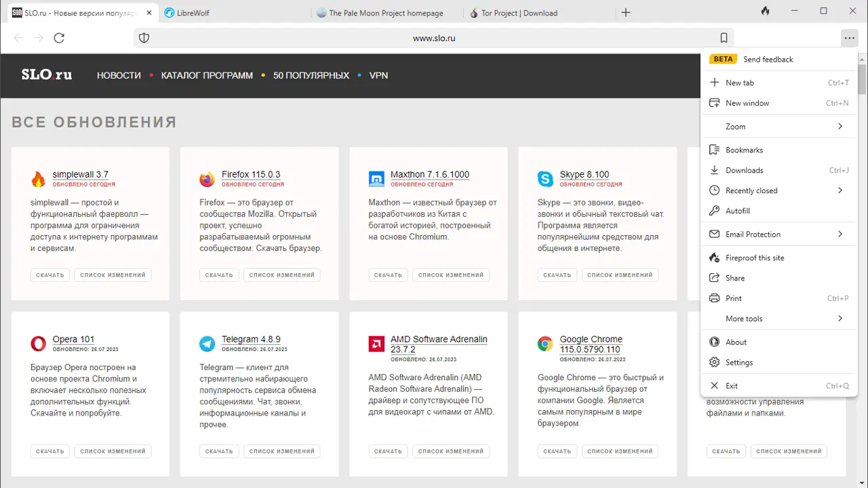868x488 pixels.
Task: Expand the Email Protection submenu
Action: 840,235
